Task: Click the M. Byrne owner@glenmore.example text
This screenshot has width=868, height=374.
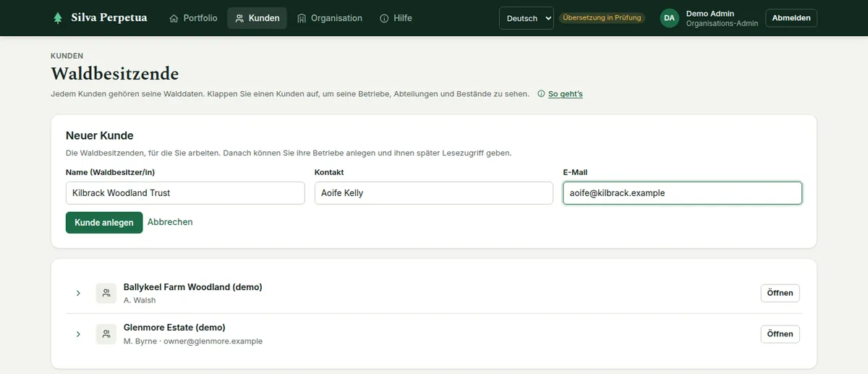Action: pyautogui.click(x=193, y=341)
